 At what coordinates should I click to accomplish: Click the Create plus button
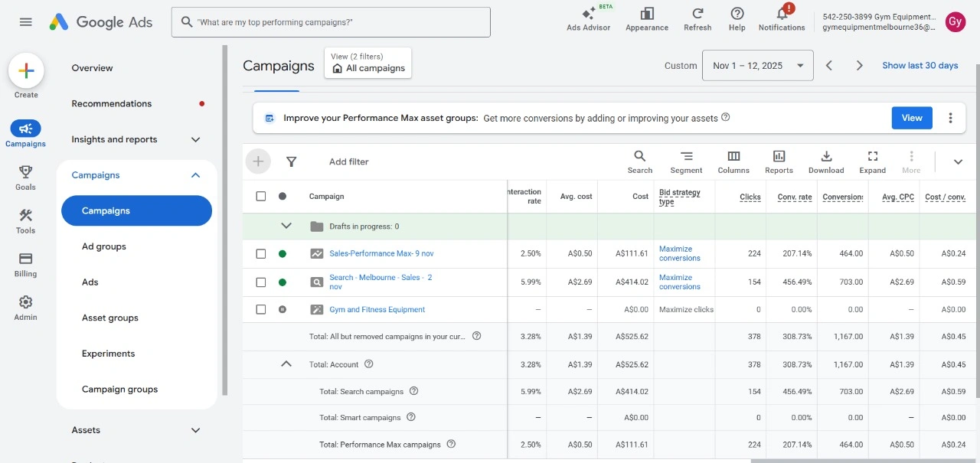coord(26,71)
